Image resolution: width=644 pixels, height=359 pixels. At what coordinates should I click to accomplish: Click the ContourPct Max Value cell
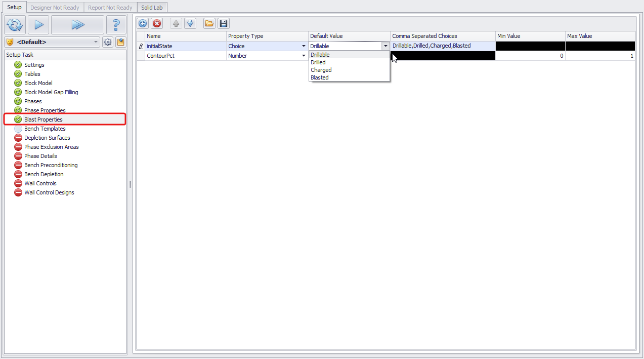click(600, 56)
